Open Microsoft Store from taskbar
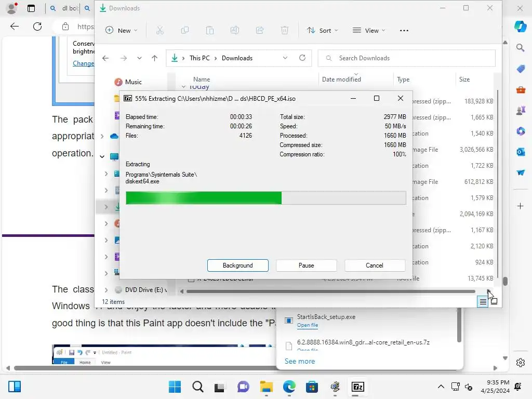 312,387
